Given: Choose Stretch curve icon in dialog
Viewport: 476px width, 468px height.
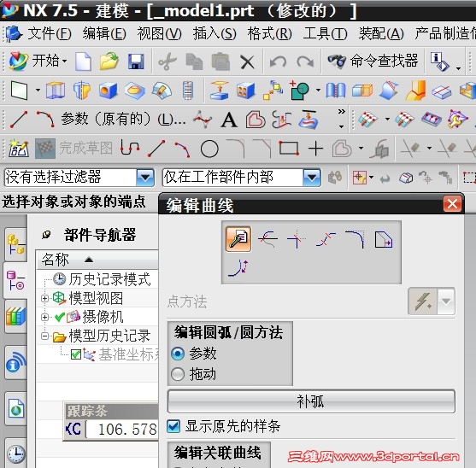Looking at the screenshot, I should point(384,240).
